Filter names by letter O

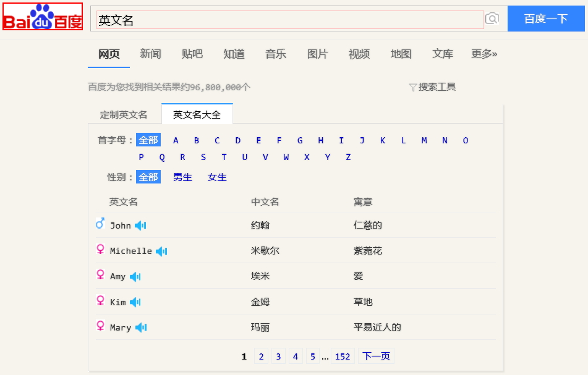(466, 140)
